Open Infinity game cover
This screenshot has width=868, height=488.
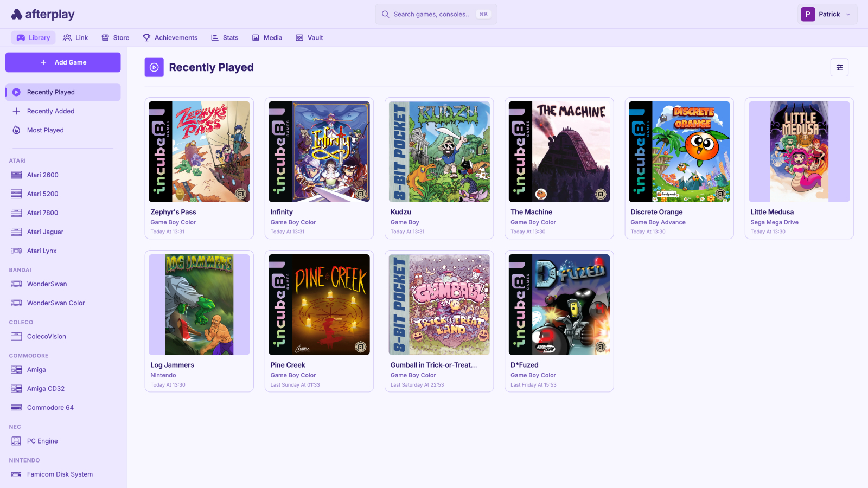319,152
